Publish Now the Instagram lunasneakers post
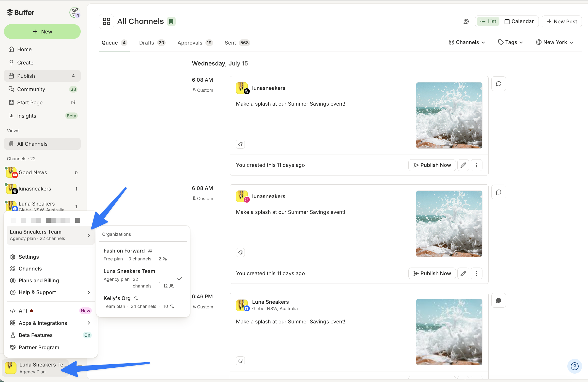Screen dimensions: 588x382 (432, 273)
